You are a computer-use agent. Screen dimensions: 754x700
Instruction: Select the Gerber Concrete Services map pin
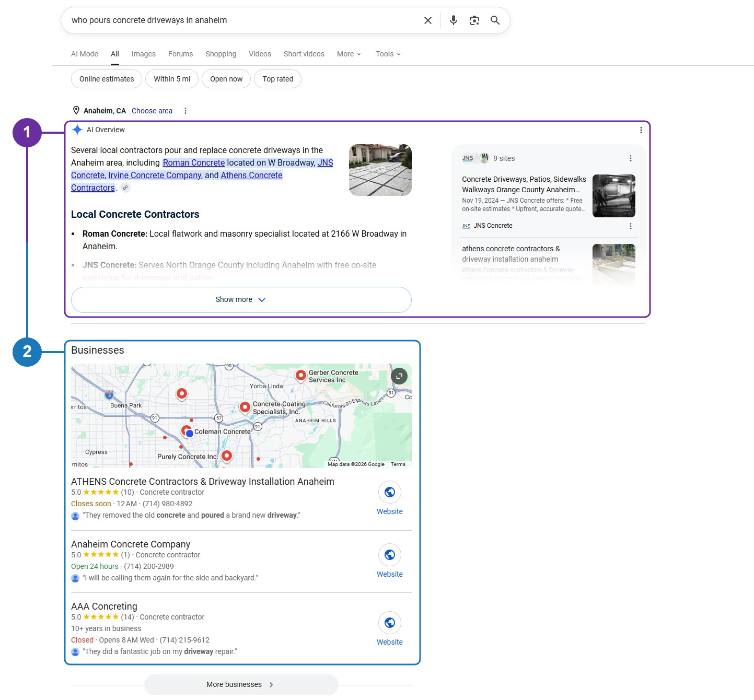tap(300, 376)
